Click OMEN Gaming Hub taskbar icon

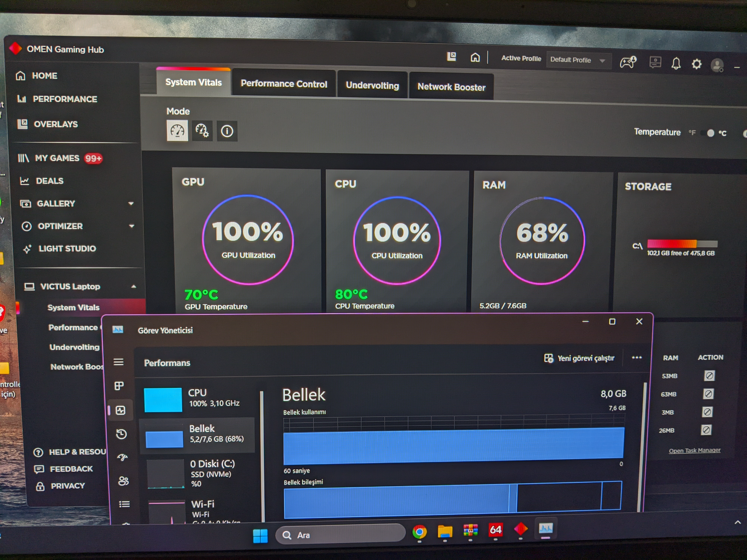[x=520, y=529]
